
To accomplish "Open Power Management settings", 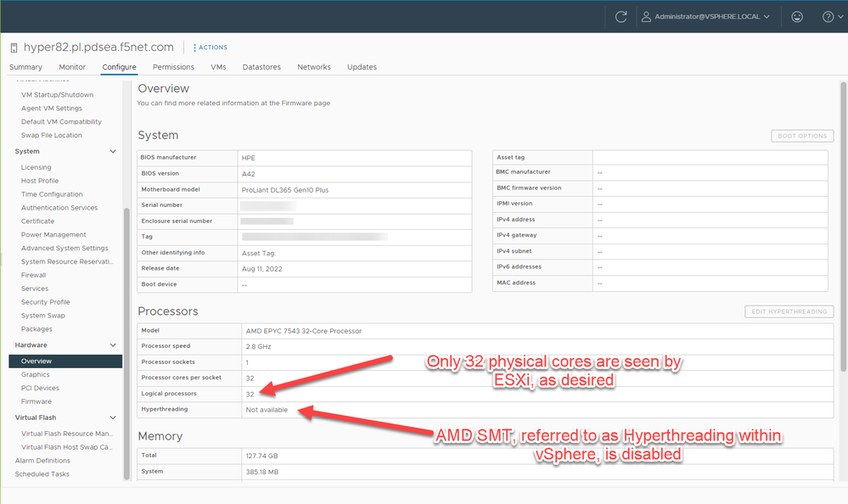I will tap(53, 234).
